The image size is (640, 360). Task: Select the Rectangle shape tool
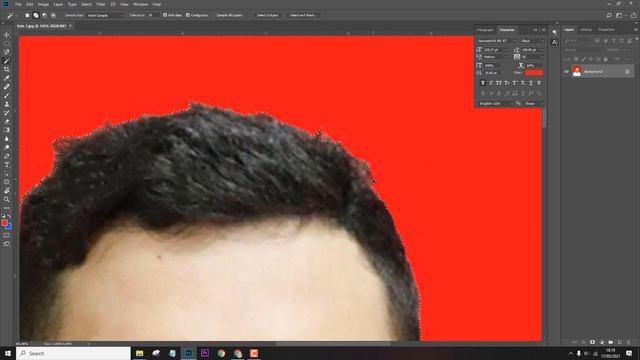(7, 182)
